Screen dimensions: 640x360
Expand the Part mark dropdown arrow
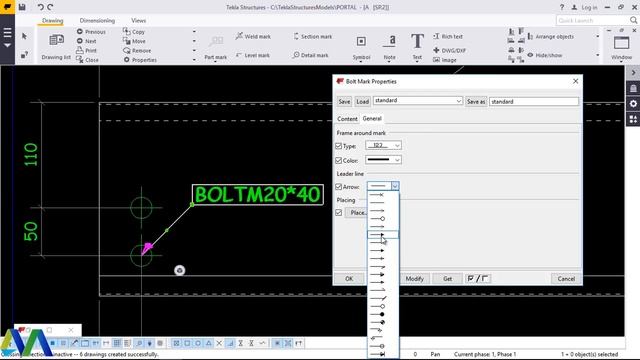216,62
